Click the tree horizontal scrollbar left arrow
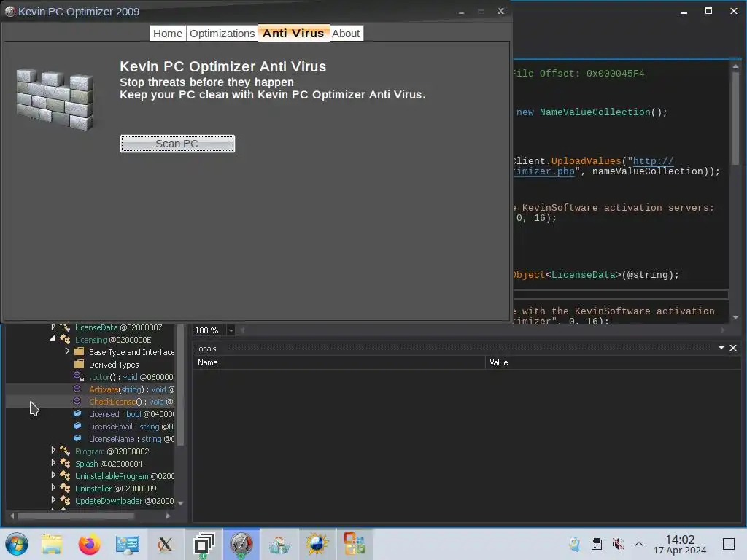Image resolution: width=747 pixels, height=560 pixels. tap(12, 516)
